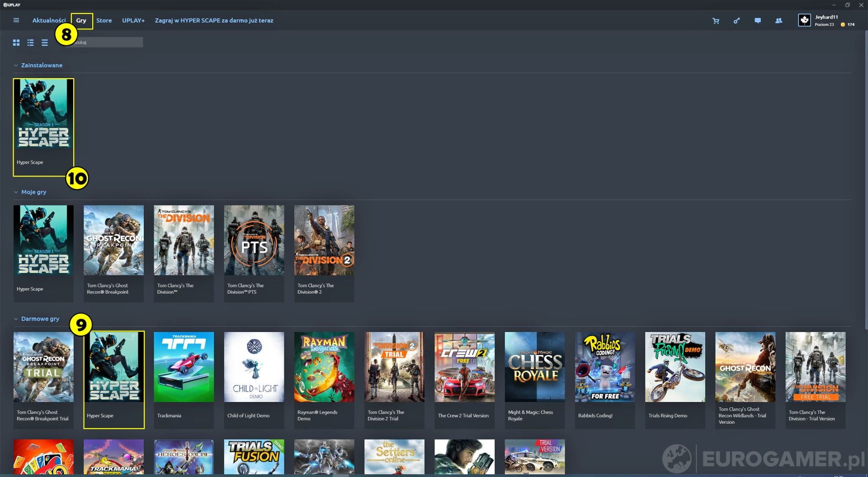
Task: Select the Gry tab
Action: (81, 20)
